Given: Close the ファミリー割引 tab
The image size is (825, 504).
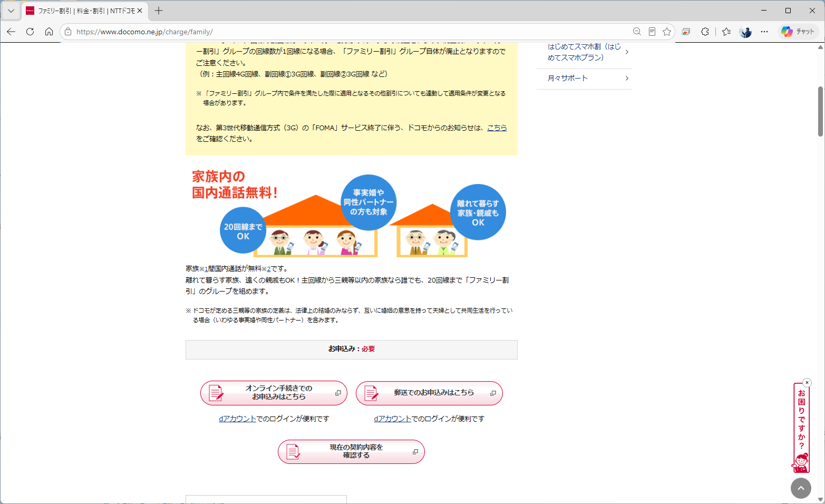Looking at the screenshot, I should (140, 11).
